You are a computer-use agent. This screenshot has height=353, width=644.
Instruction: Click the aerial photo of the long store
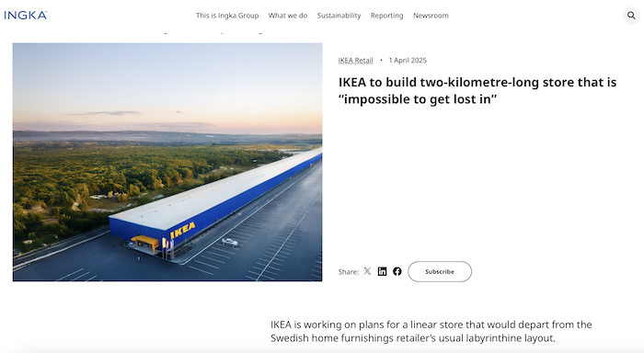click(x=167, y=162)
